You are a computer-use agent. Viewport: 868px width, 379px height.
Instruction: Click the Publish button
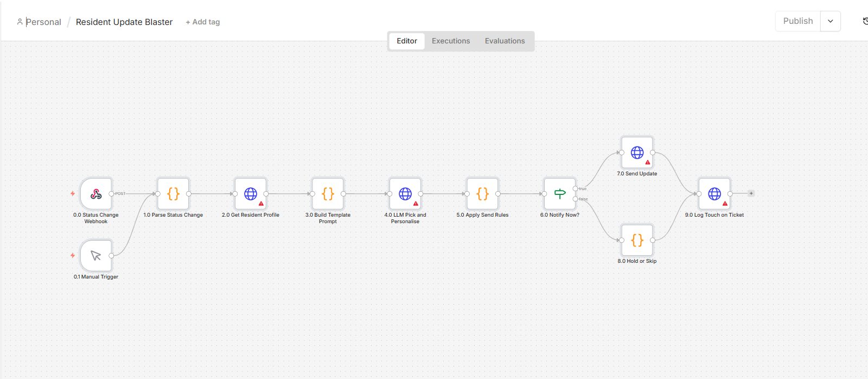click(x=798, y=21)
